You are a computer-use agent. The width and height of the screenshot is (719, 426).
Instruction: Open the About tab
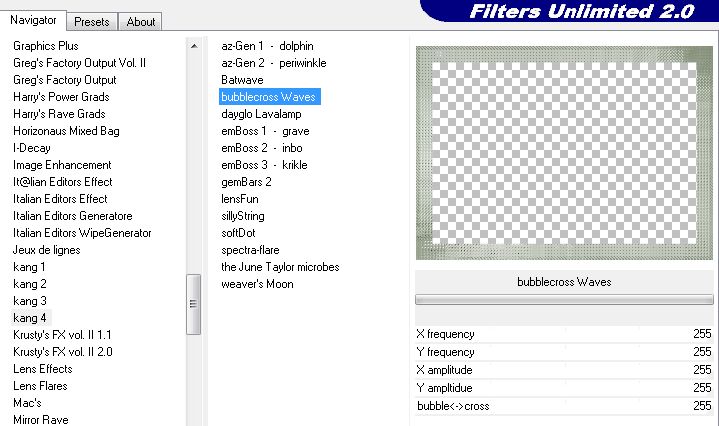(140, 21)
